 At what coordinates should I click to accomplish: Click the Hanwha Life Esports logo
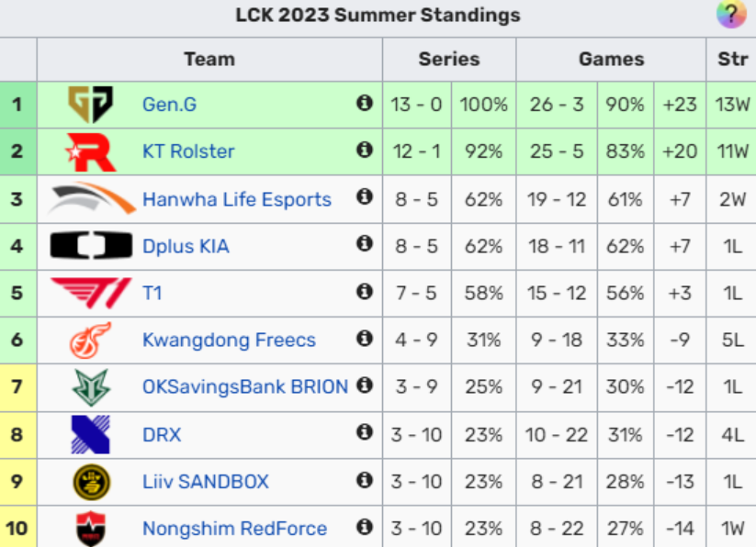pos(90,199)
